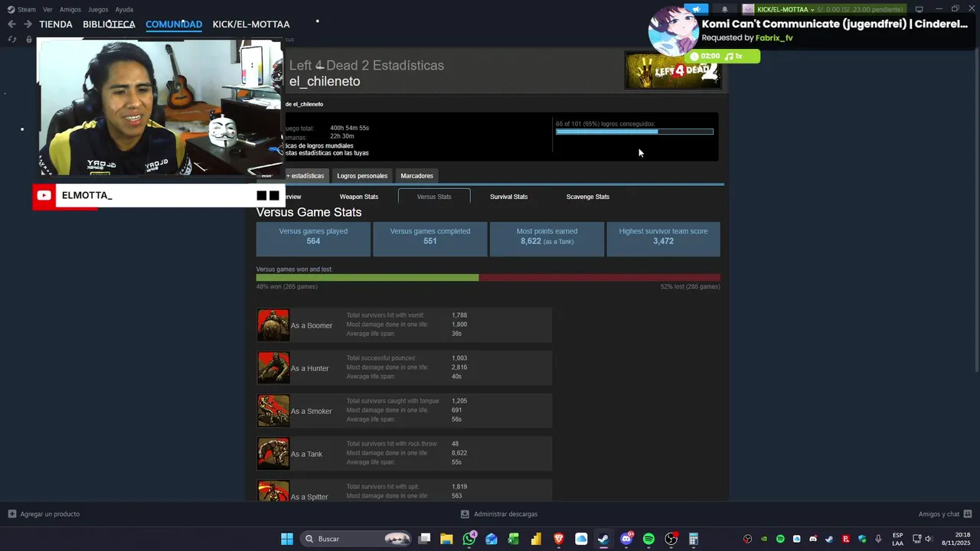Open File Explorer from the taskbar
Viewport: 980px width, 551px height.
click(446, 539)
